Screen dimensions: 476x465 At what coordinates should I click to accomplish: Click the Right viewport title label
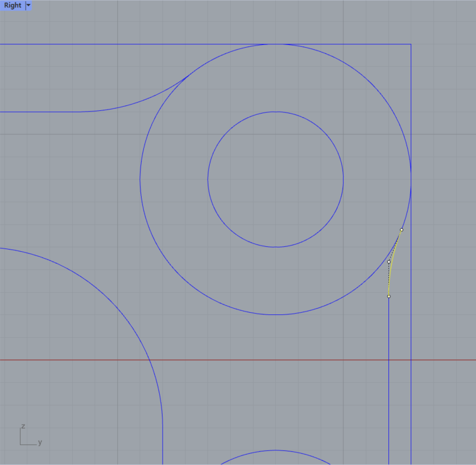pos(13,5)
